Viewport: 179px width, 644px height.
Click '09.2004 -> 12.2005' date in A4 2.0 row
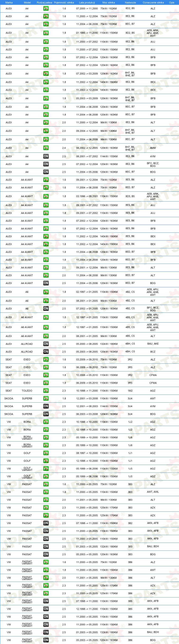tap(87, 131)
